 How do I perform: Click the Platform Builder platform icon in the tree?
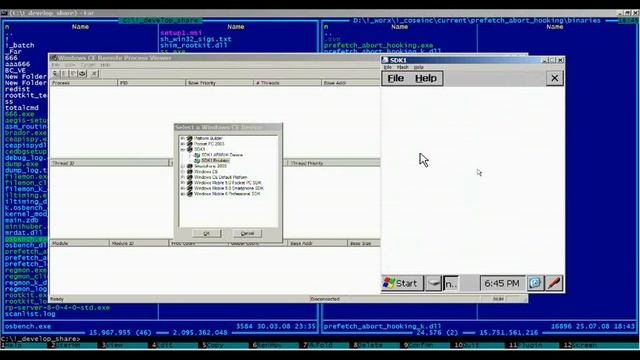pyautogui.click(x=189, y=138)
